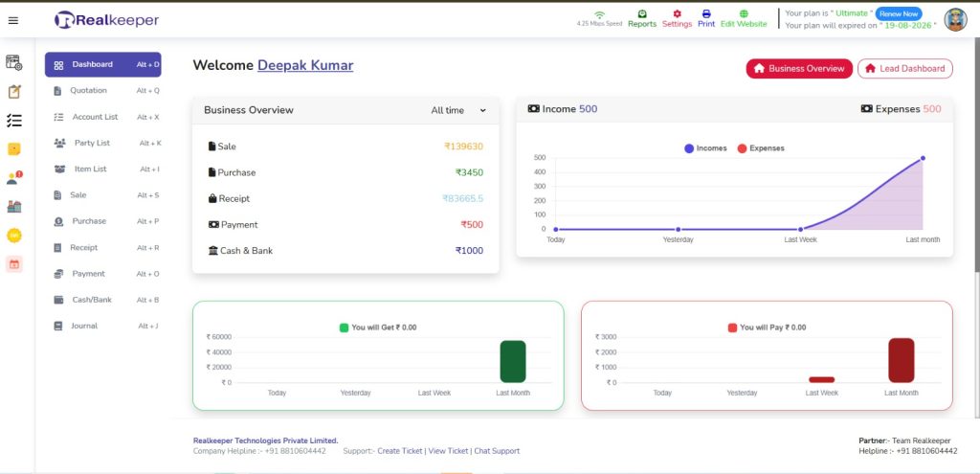Open the hamburger menu
Image resolution: width=980 pixels, height=474 pixels.
[x=13, y=21]
